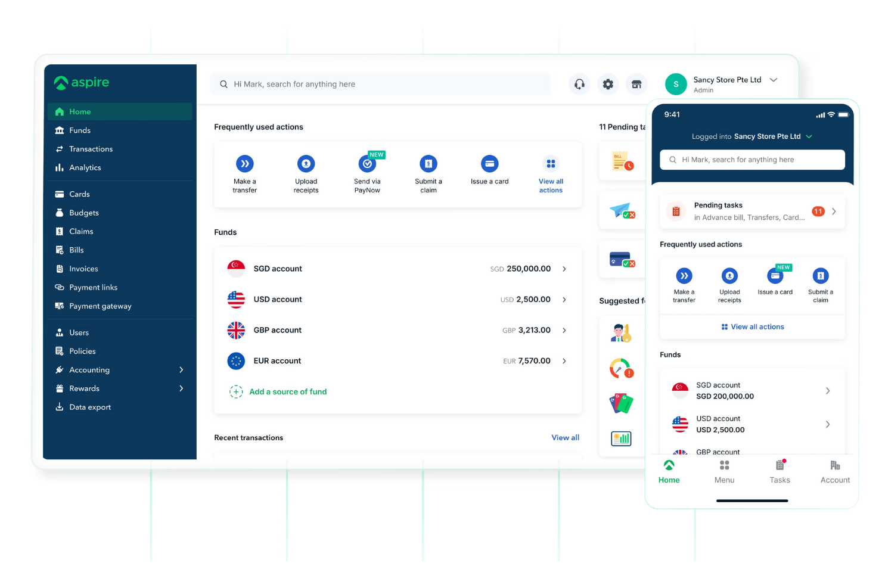
Task: Click View all recent transactions
Action: [x=565, y=437]
